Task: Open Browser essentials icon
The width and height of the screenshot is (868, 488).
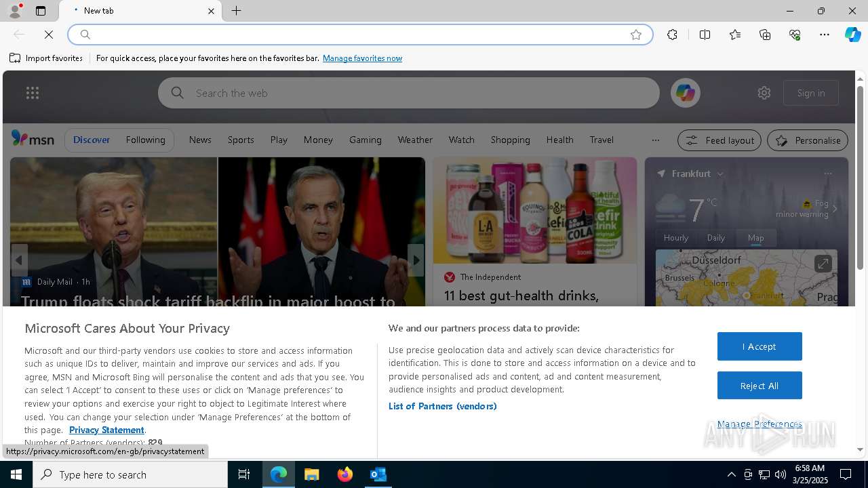Action: pos(795,35)
